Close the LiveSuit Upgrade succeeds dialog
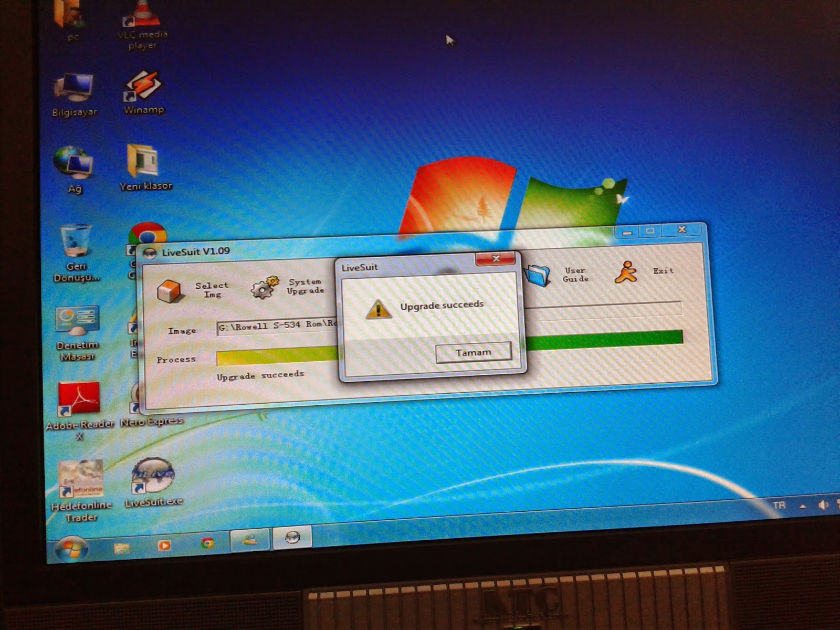Screen dimensions: 840x630 [495, 259]
